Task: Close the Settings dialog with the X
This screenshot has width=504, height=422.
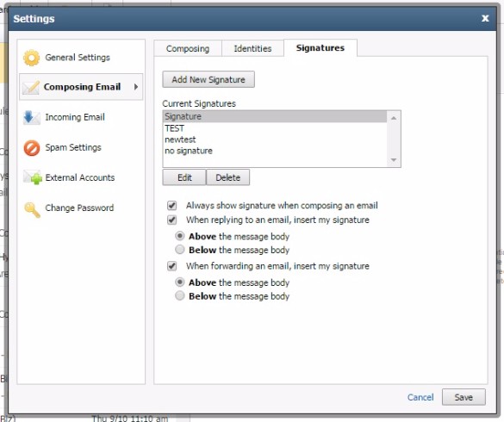Action: point(485,18)
